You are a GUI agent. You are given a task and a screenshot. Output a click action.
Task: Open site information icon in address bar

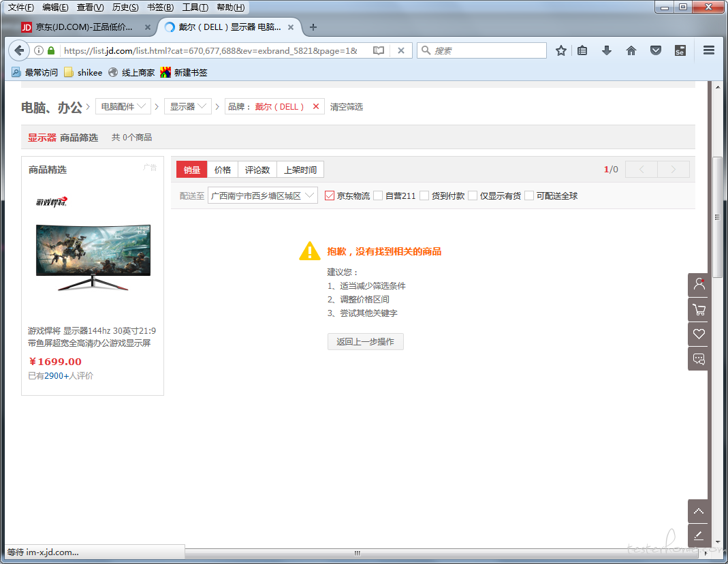[39, 50]
